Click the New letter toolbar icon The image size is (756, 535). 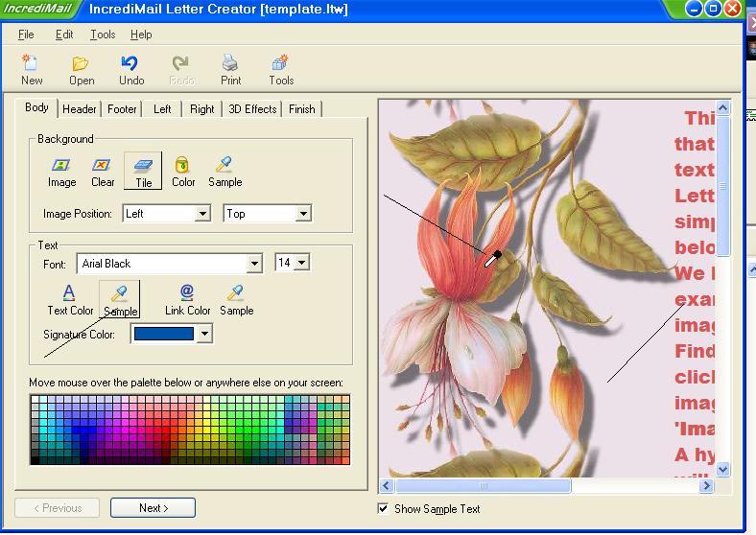coord(32,70)
